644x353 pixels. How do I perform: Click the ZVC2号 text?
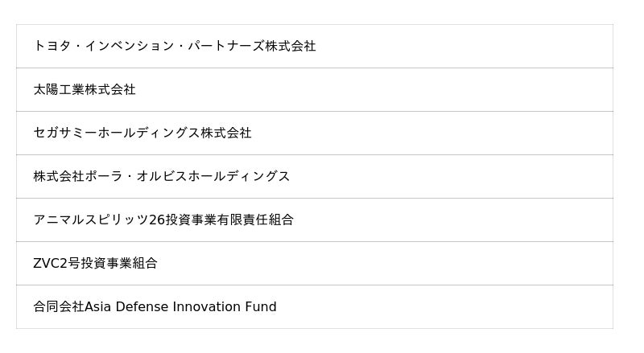point(56,263)
